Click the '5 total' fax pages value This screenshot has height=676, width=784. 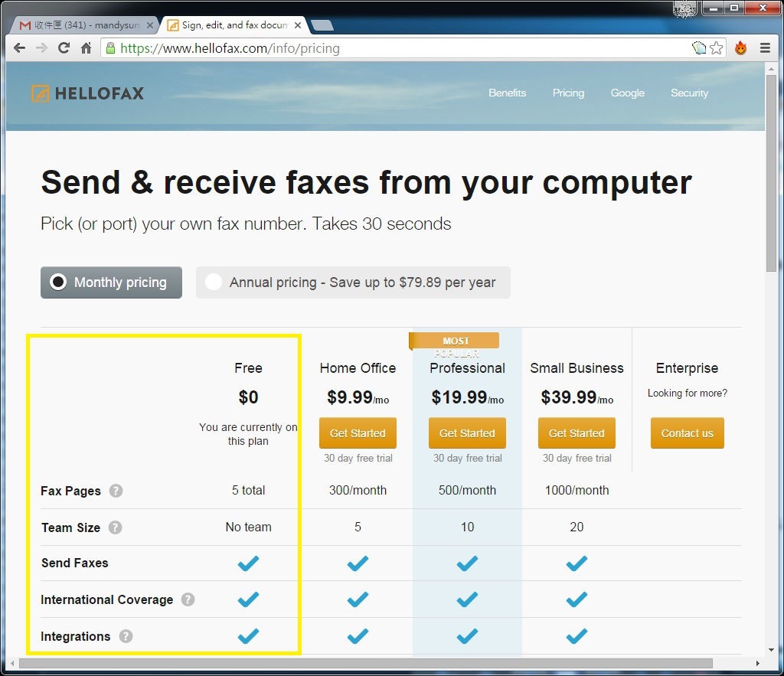point(248,490)
